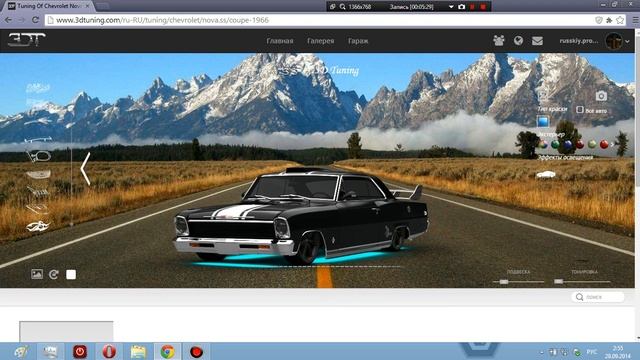The image size is (640, 360).
Task: Open the background image picker icon
Action: (37, 274)
